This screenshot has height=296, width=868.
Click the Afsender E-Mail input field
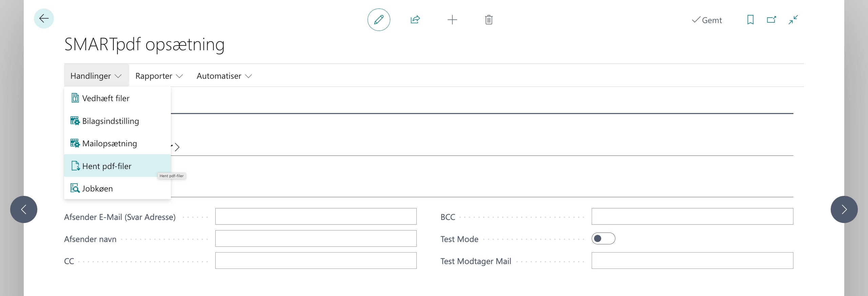tap(316, 217)
